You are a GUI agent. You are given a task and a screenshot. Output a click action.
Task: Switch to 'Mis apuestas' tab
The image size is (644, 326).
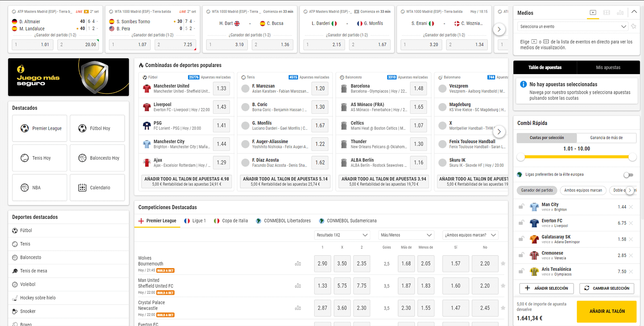coord(608,68)
